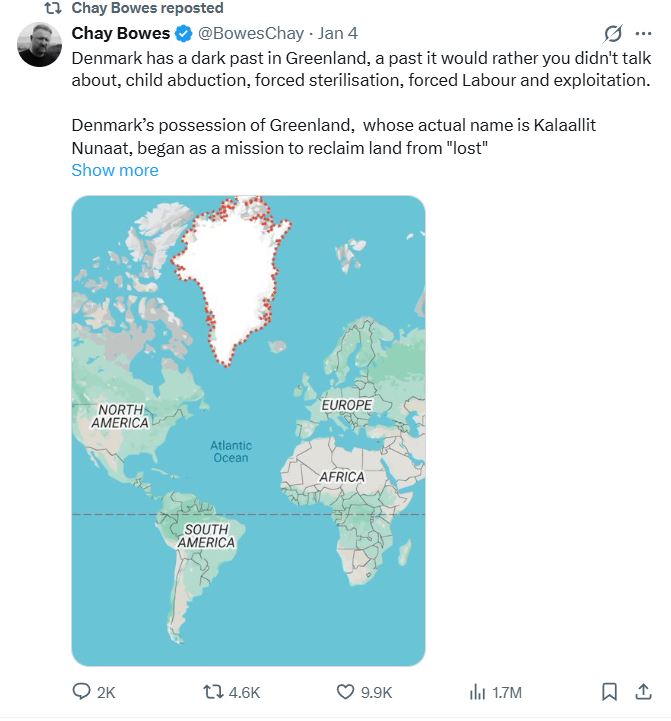Open the Chay Bowes display name

coord(121,33)
